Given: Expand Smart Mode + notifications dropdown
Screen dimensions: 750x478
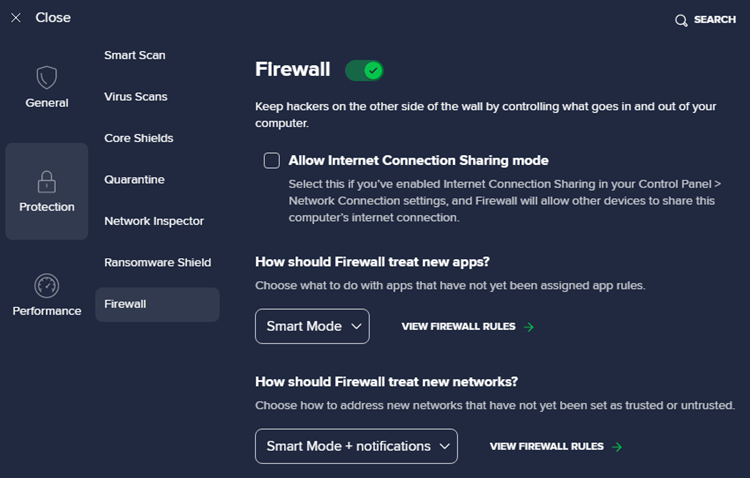Looking at the screenshot, I should click(x=356, y=446).
